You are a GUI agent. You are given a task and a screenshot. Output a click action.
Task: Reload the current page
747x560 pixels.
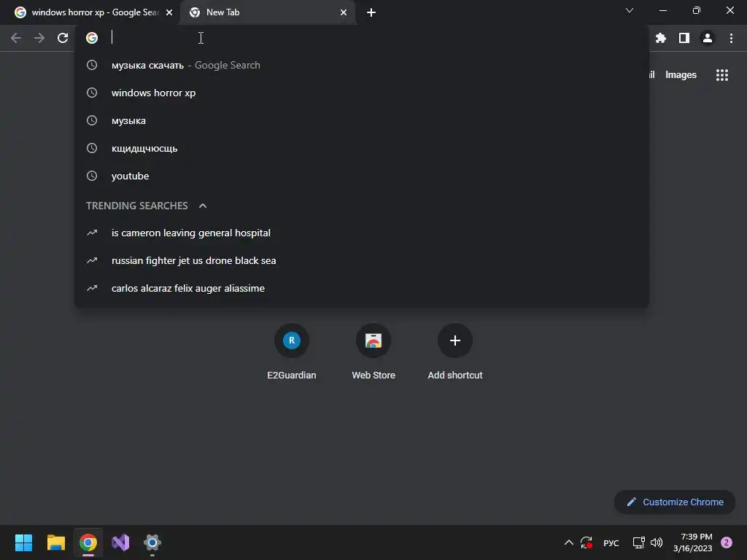tap(63, 38)
